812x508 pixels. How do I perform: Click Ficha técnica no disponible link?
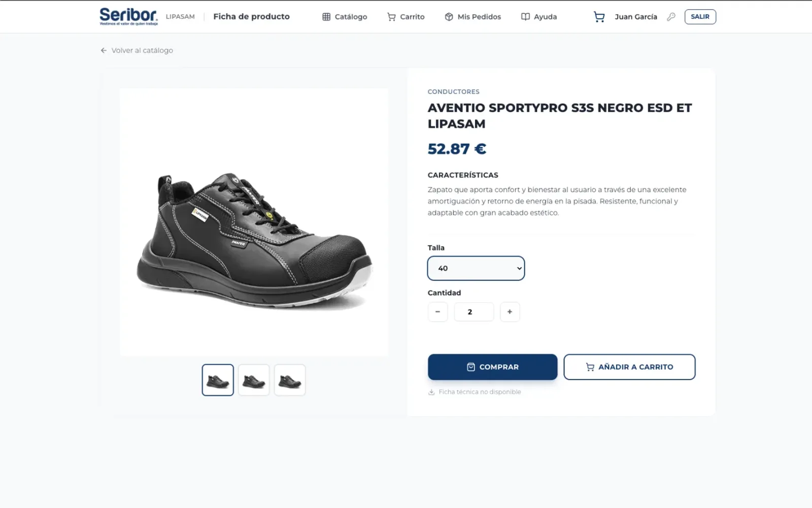pos(475,392)
